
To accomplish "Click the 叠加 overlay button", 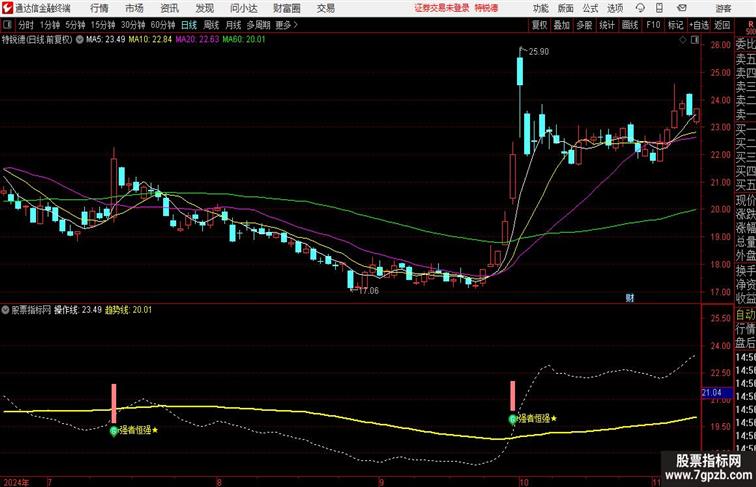I will (561, 25).
